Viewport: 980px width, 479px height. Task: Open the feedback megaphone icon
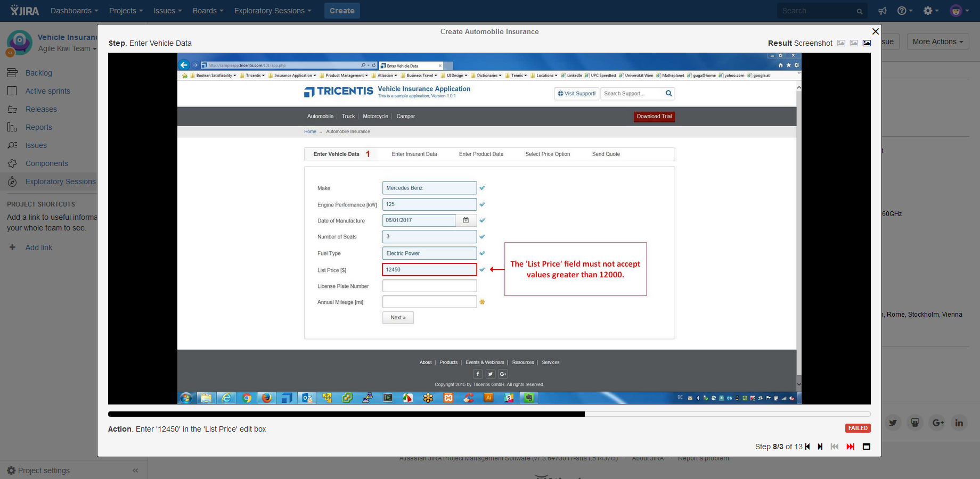pos(883,11)
